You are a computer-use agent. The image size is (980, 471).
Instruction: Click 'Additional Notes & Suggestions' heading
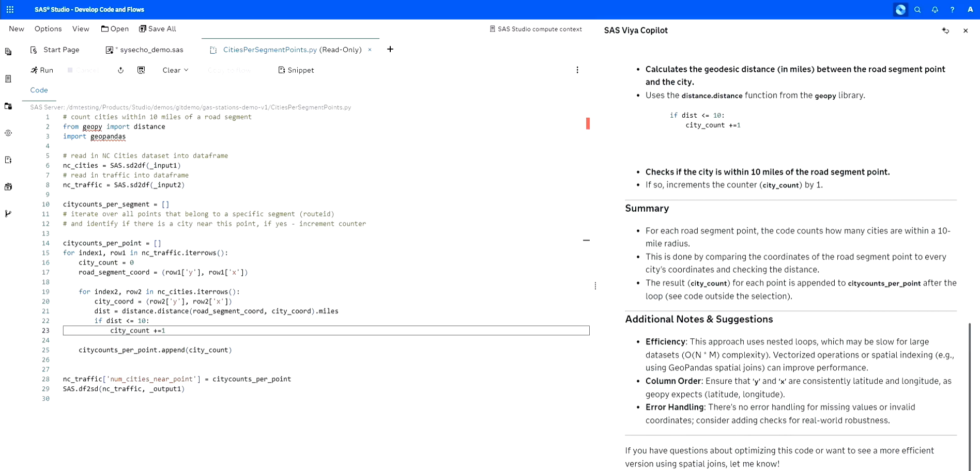(699, 319)
